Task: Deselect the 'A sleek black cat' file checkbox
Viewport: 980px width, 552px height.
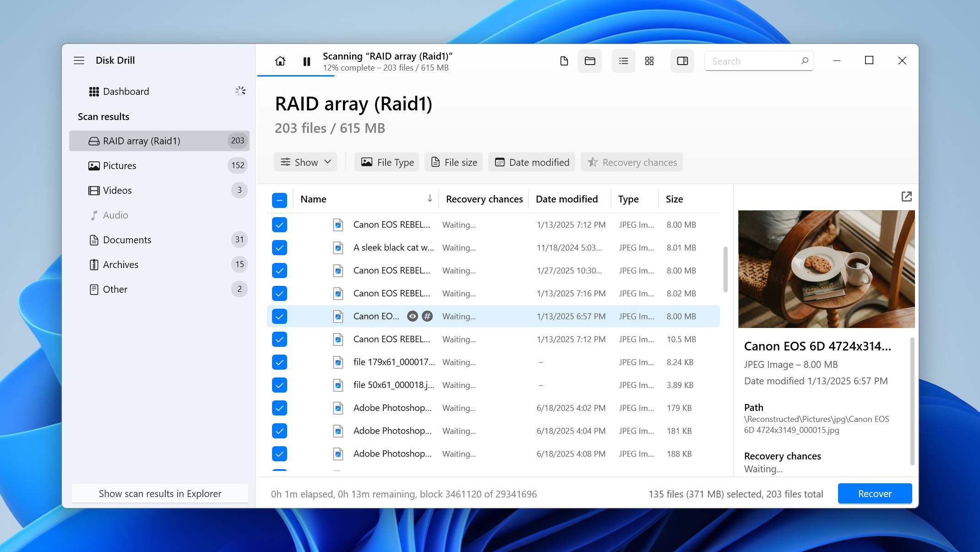Action: coord(279,247)
